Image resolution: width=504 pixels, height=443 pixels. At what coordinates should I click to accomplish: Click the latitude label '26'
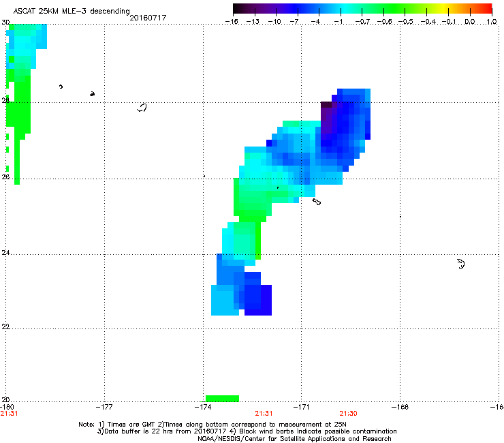pyautogui.click(x=5, y=177)
